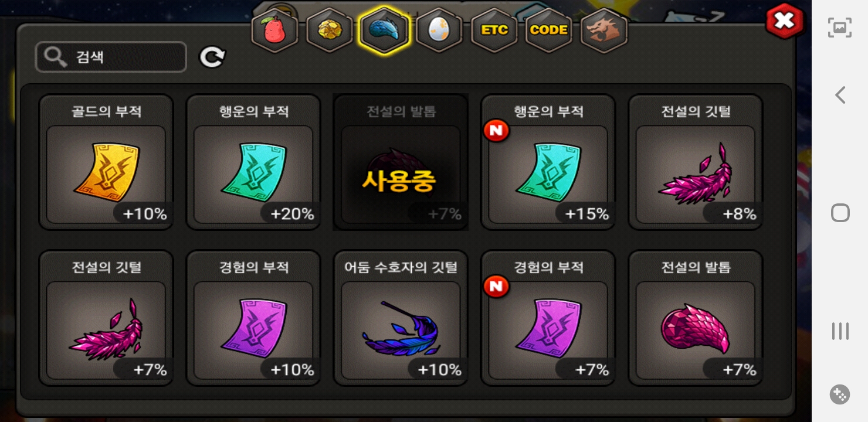Select the 골드의 부적 +10% yellow talisman
Image resolution: width=868 pixels, height=422 pixels.
point(106,162)
